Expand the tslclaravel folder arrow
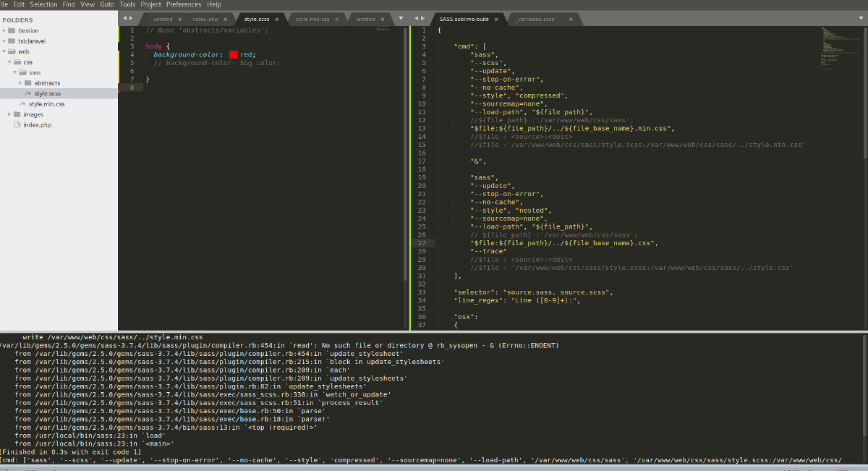The width and height of the screenshot is (868, 471). click(4, 41)
